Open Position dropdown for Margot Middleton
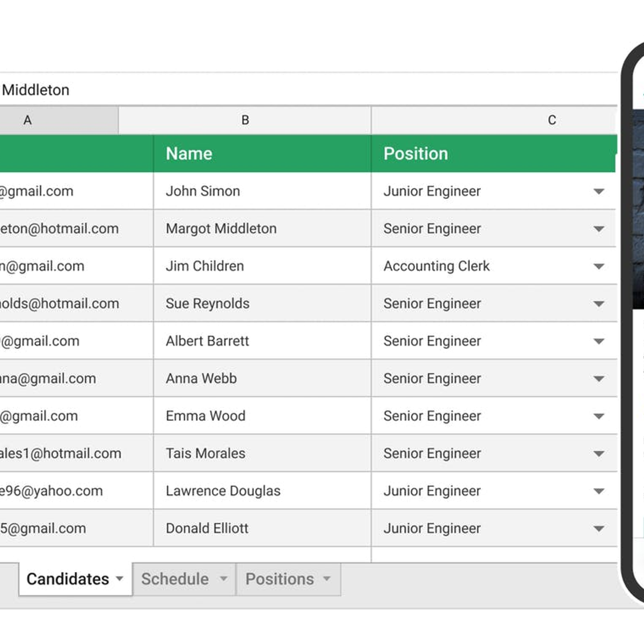Screen dimensions: 644x644 [x=599, y=229]
